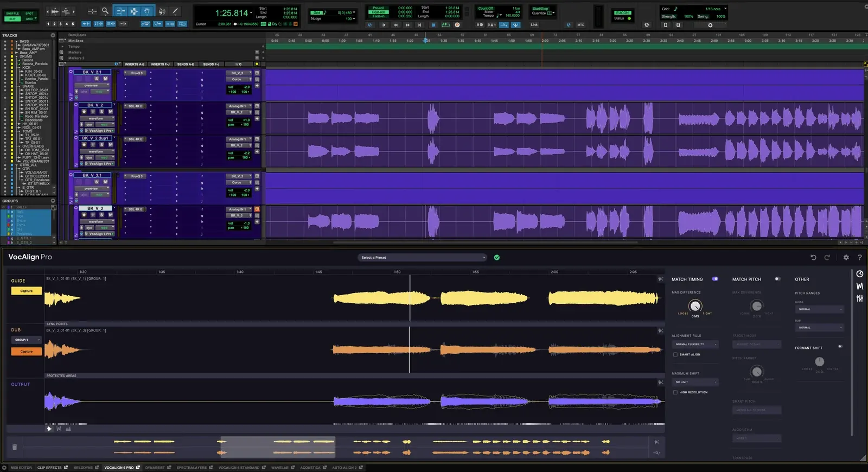The width and height of the screenshot is (868, 472).
Task: Mute the BK_V_2 track
Action: point(110,112)
